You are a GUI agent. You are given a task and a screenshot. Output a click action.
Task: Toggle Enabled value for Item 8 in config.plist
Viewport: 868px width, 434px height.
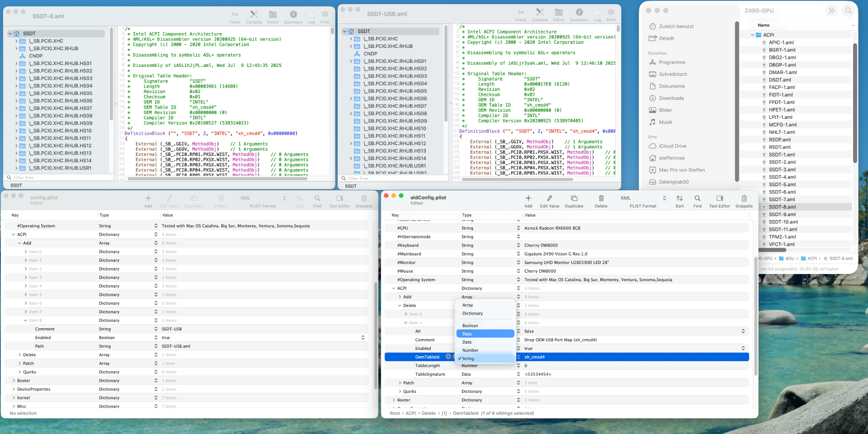(363, 338)
